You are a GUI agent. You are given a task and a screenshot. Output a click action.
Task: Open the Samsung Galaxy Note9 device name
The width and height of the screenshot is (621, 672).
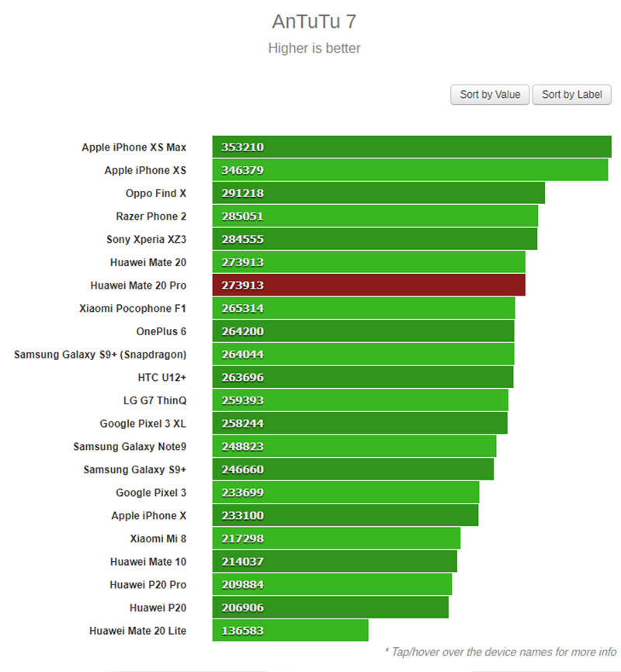click(130, 446)
